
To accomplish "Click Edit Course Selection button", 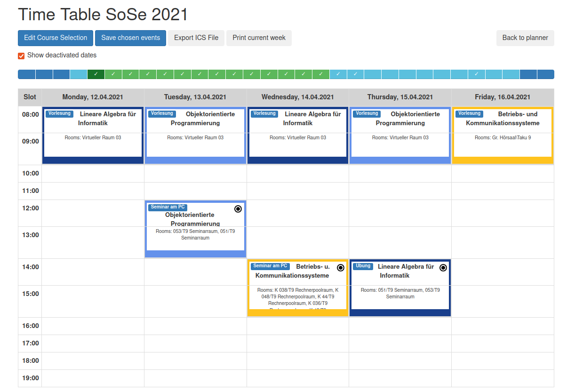I will [56, 38].
